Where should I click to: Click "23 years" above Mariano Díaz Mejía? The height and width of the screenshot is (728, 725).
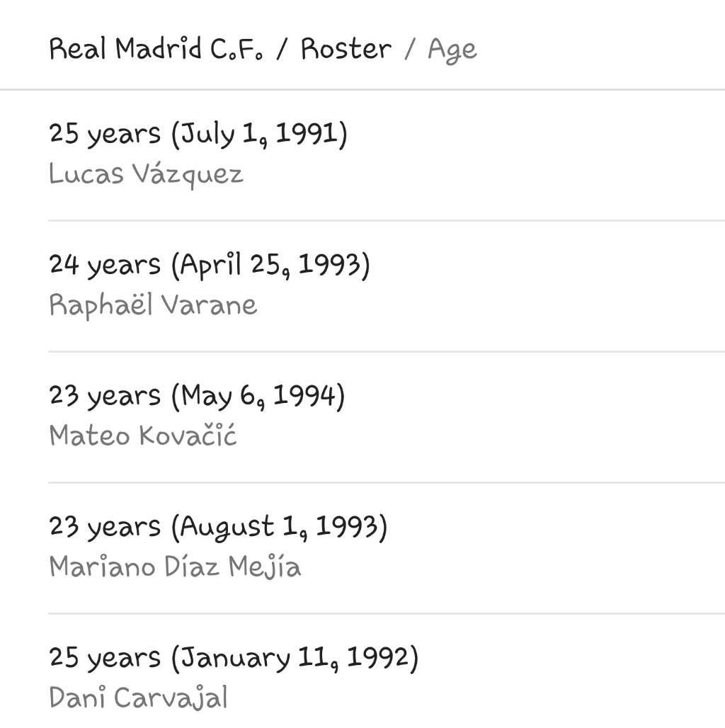(105, 527)
